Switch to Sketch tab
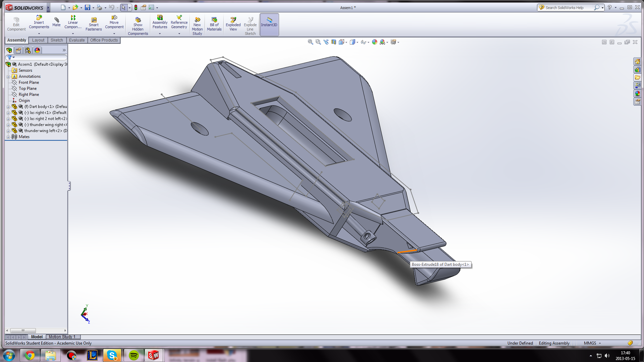This screenshot has width=644, height=362. point(57,40)
